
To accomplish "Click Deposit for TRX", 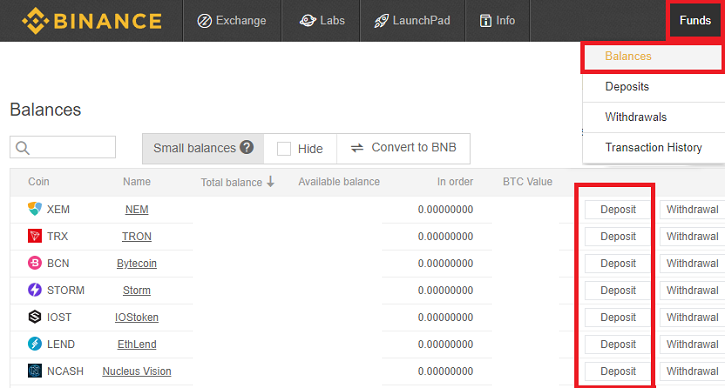I will 618,236.
